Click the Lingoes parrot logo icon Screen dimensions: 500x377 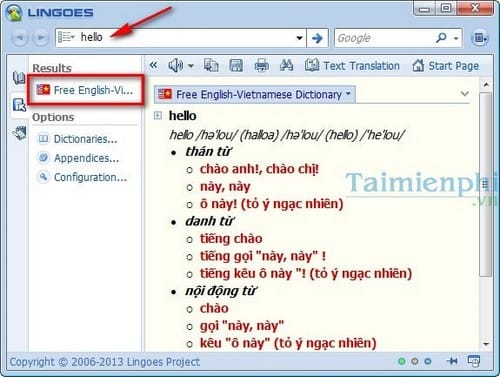coord(14,12)
